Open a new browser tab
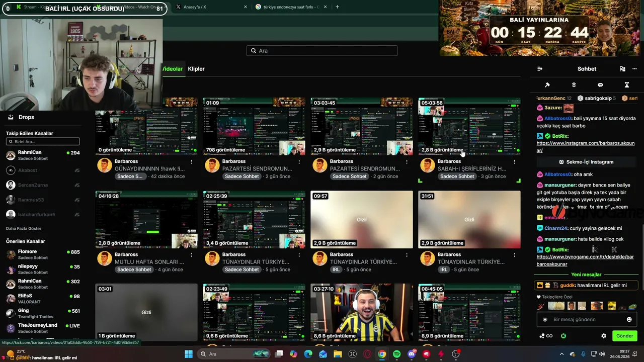644x362 pixels. pyautogui.click(x=337, y=7)
